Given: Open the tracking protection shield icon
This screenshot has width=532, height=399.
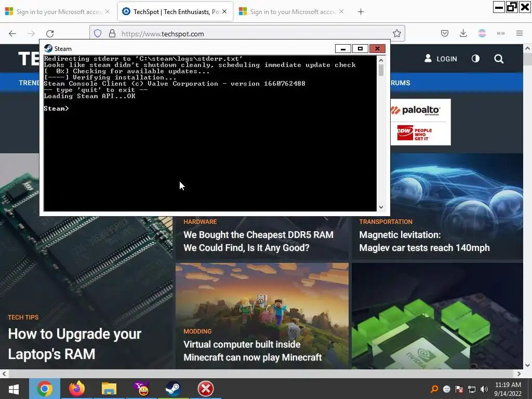Looking at the screenshot, I should 98,34.
